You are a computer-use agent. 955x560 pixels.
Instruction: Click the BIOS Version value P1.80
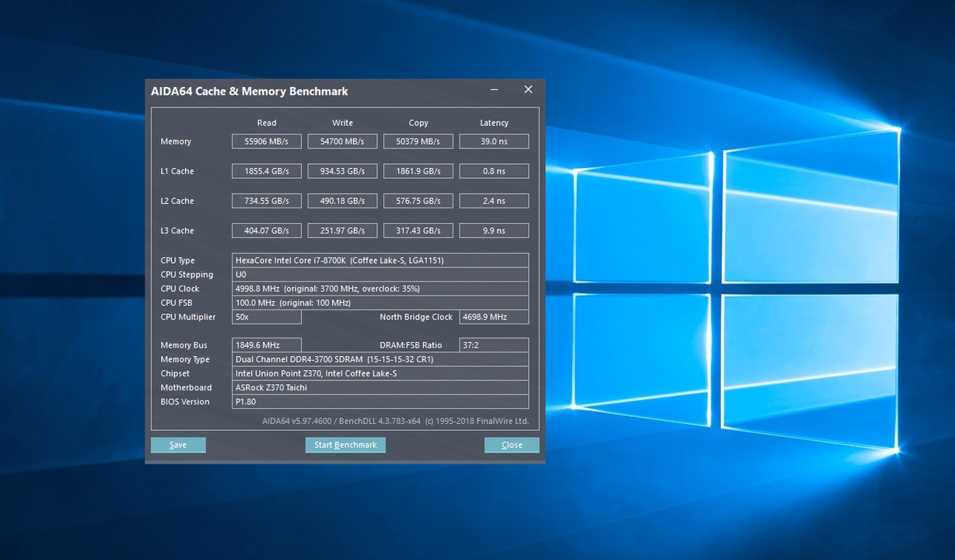pos(380,401)
